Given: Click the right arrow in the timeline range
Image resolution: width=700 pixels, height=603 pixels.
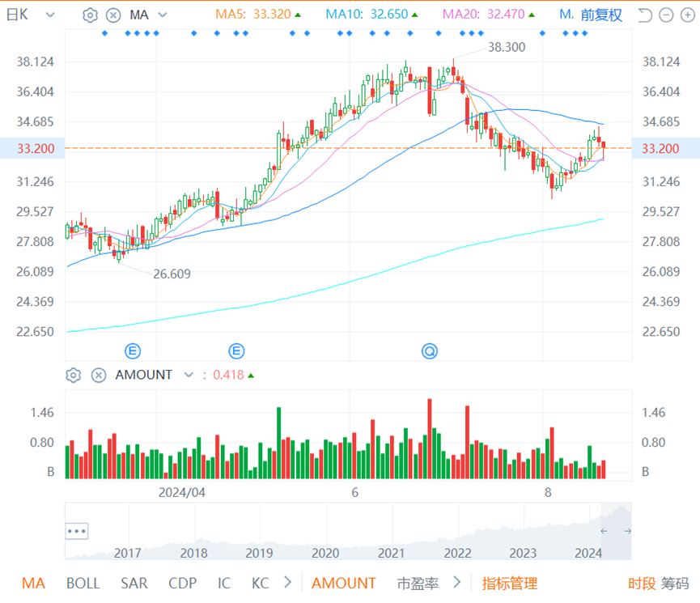Looking at the screenshot, I should (628, 531).
